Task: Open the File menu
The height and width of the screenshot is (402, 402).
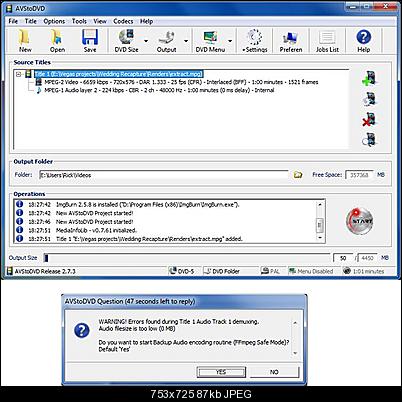Action: coord(13,21)
